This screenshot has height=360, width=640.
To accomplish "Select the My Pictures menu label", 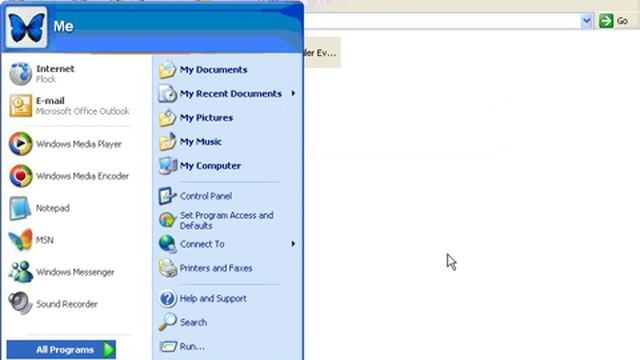I will pos(206,118).
